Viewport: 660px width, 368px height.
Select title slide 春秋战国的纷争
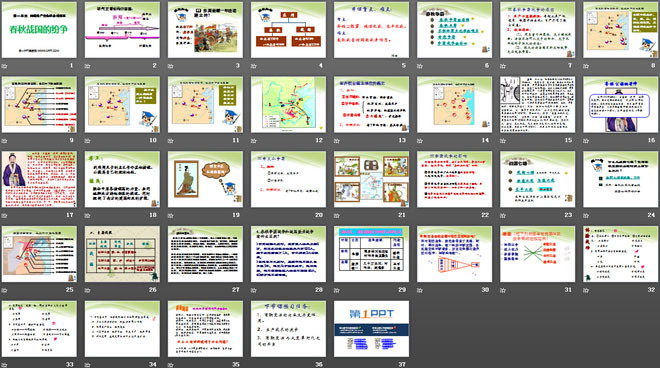39,30
